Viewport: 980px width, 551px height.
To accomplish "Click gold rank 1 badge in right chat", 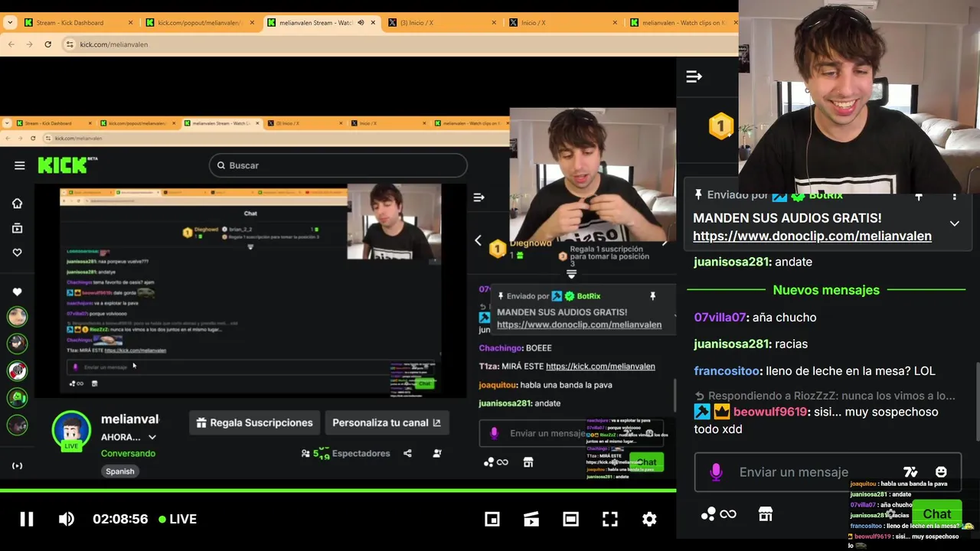I will tap(720, 126).
